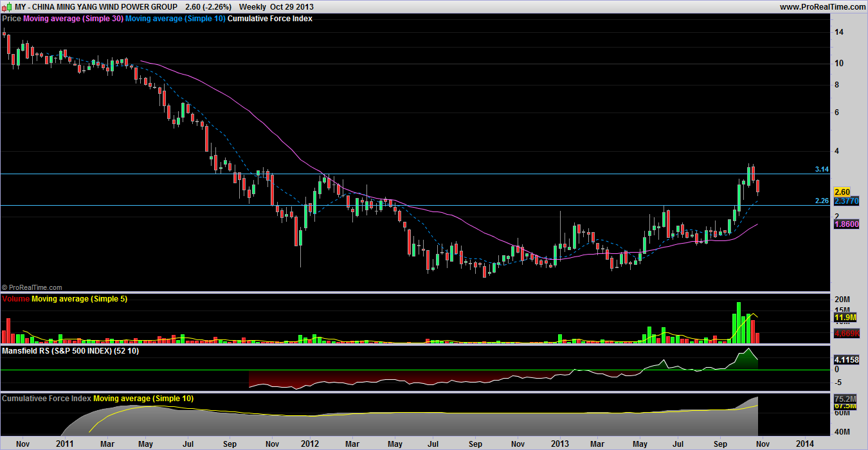Select the 2.26 horizontal support line label
This screenshot has width=868, height=450.
(x=821, y=201)
